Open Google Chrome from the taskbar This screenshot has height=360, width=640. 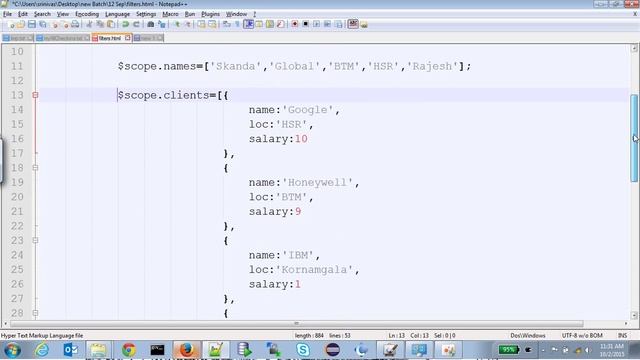click(x=129, y=350)
